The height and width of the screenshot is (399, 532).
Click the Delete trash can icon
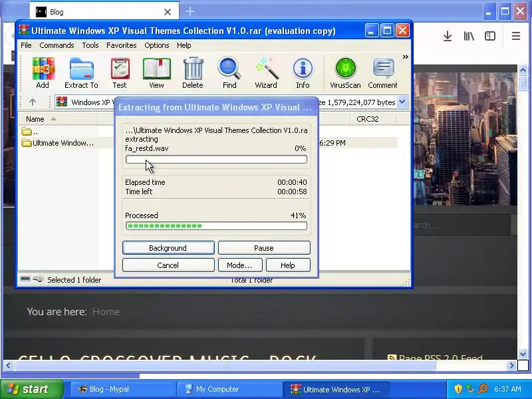click(193, 73)
